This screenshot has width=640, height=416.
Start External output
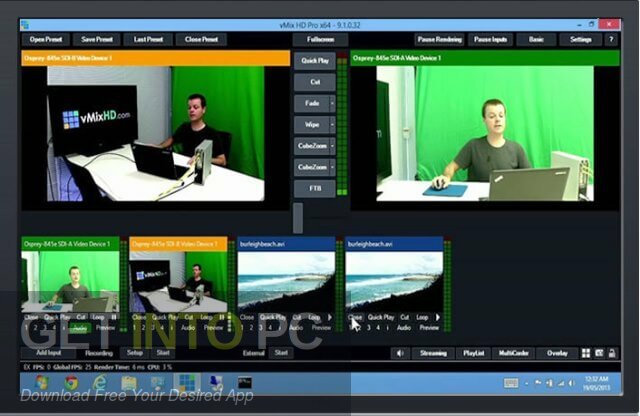tap(281, 353)
